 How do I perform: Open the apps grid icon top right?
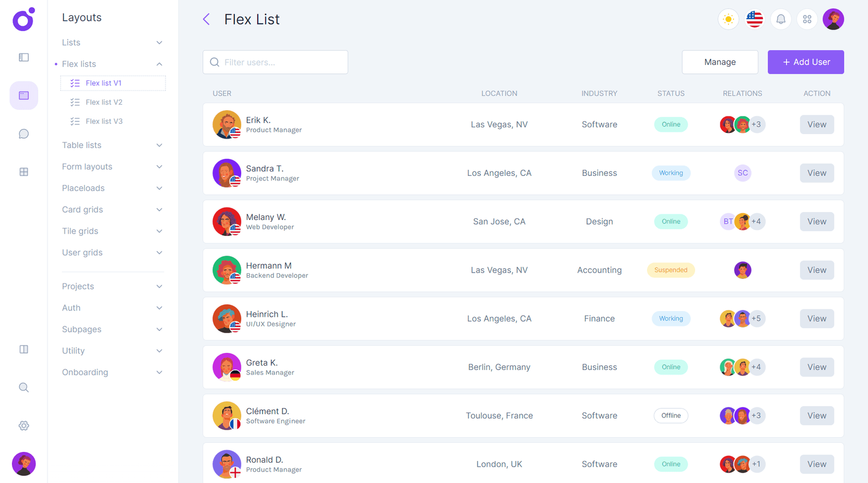[807, 19]
